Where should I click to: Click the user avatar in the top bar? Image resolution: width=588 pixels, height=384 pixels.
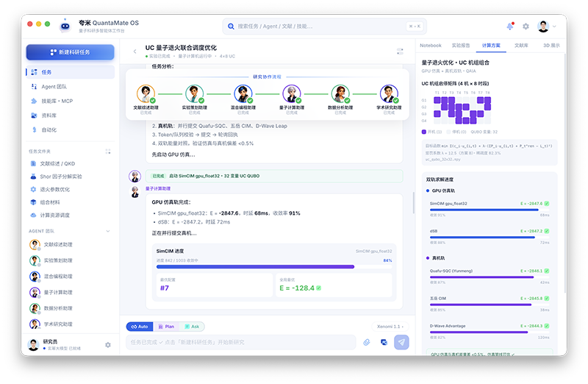[543, 26]
